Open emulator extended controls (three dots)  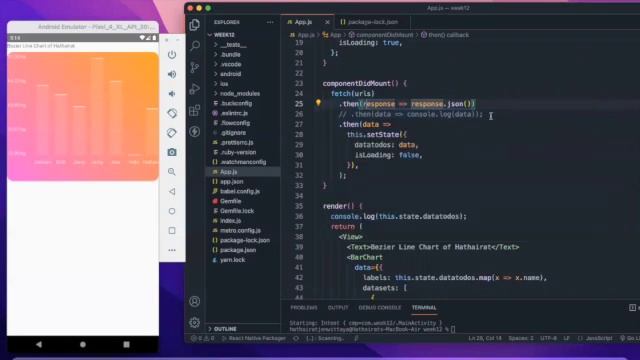point(172,250)
